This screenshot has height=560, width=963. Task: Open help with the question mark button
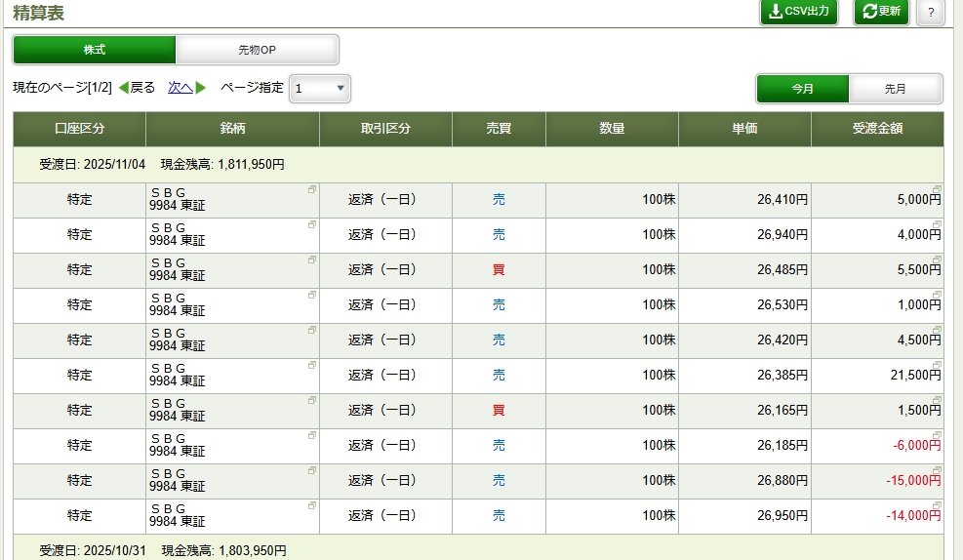[930, 13]
